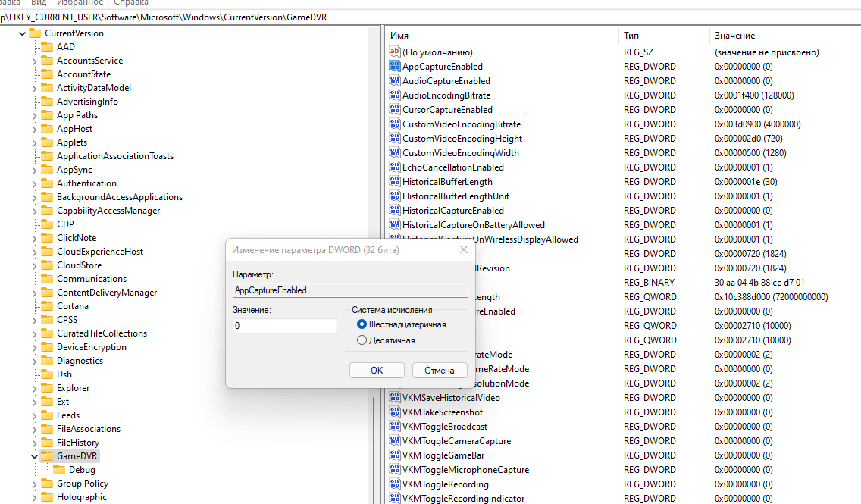
Task: Click the VKMToggleRecordingIndicator DWORD icon
Action: (x=394, y=497)
